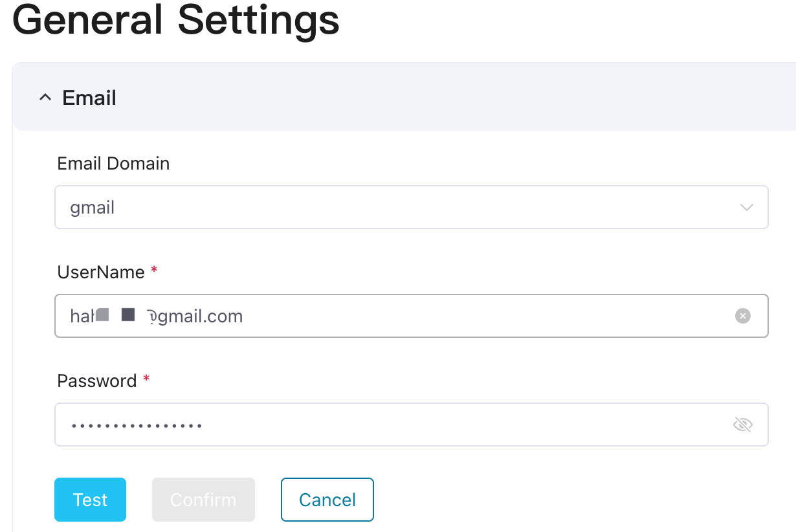
Task: Click the UserName label
Action: click(x=101, y=272)
